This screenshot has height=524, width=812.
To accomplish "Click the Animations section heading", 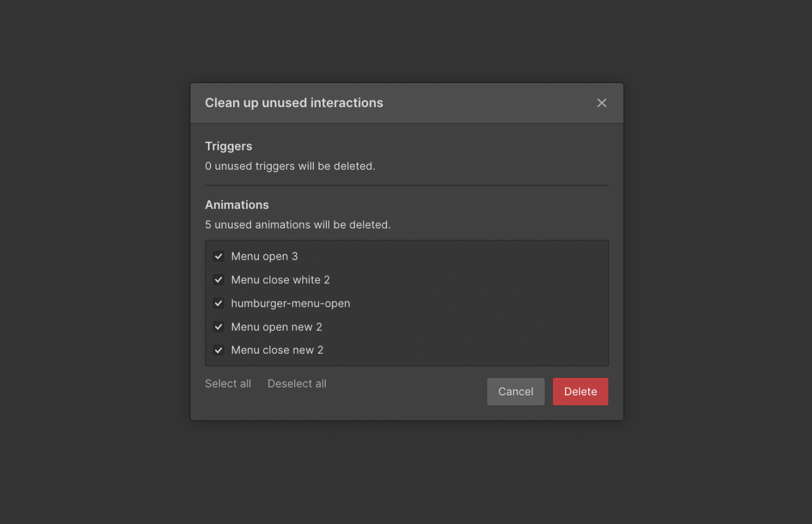I will 237,205.
